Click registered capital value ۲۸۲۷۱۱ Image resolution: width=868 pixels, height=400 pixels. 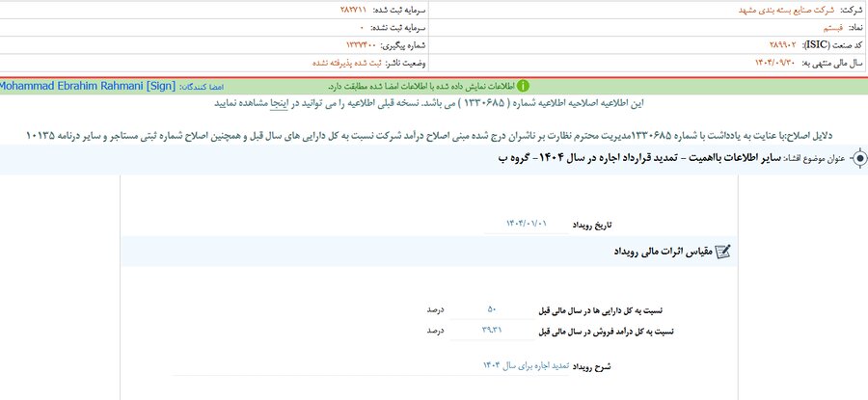pos(353,11)
